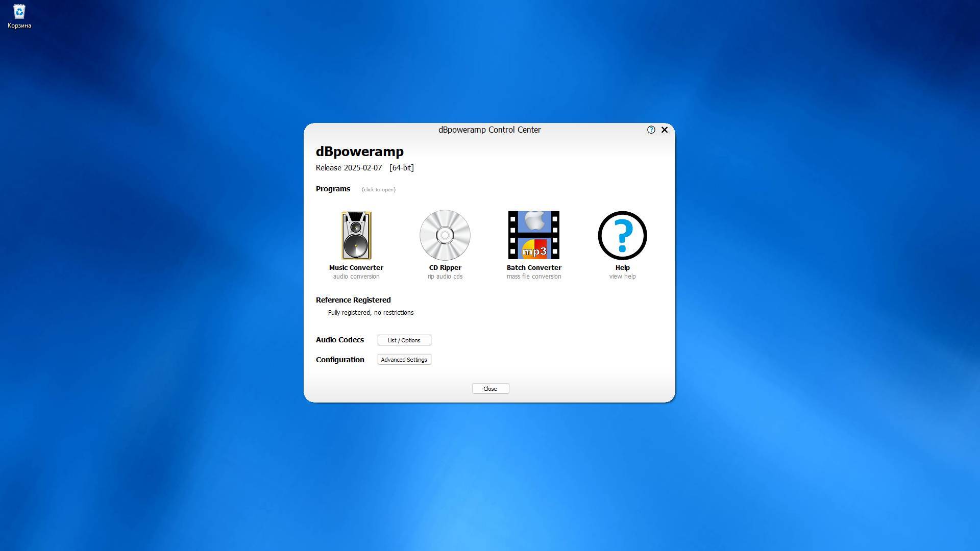Viewport: 980px width, 551px height.
Task: Click the '(click to open)' hint text
Action: [379, 190]
